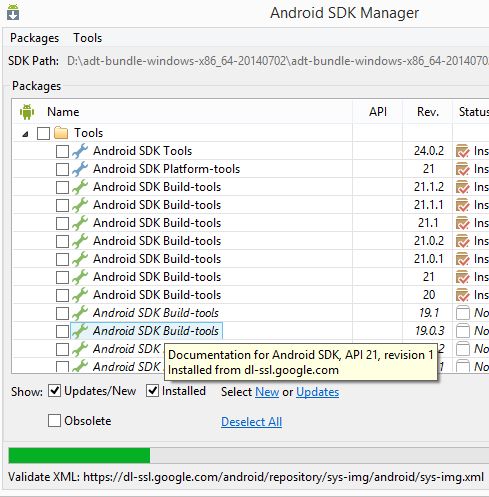The image size is (489, 497).
Task: Click revision value 24.0.2
Action: (429, 151)
